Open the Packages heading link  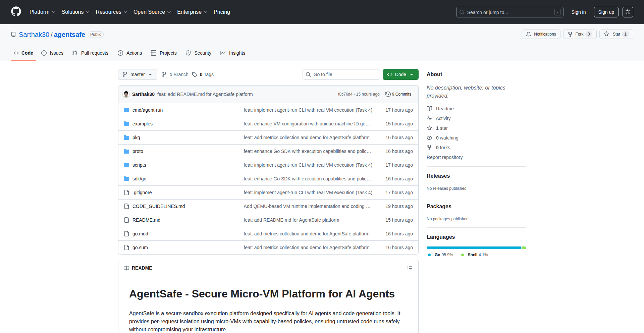point(439,206)
